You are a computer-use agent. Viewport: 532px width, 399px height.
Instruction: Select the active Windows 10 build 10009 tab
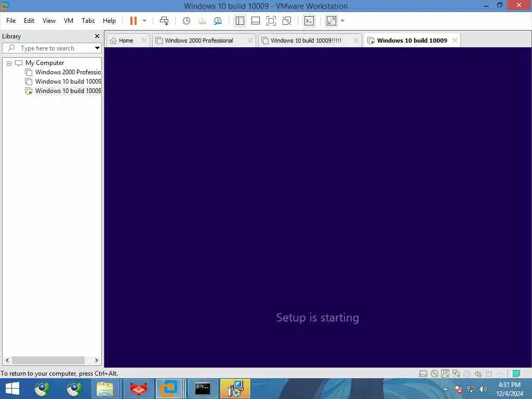click(x=412, y=41)
